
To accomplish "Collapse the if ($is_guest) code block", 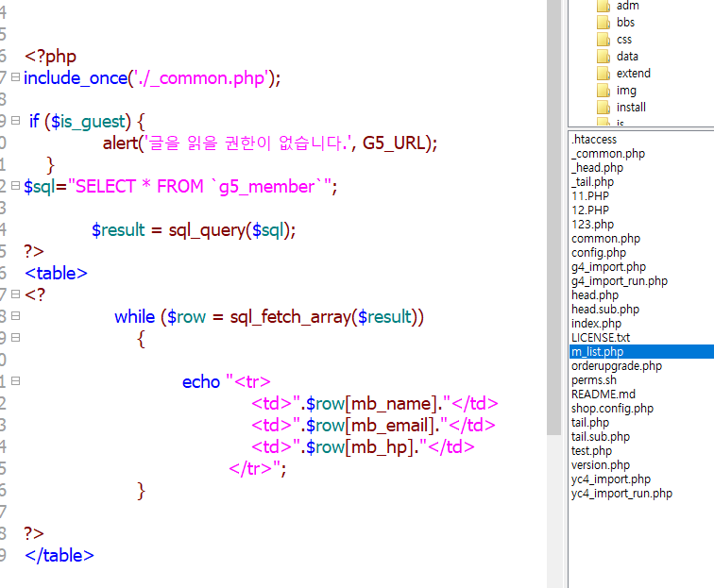I will [15, 121].
